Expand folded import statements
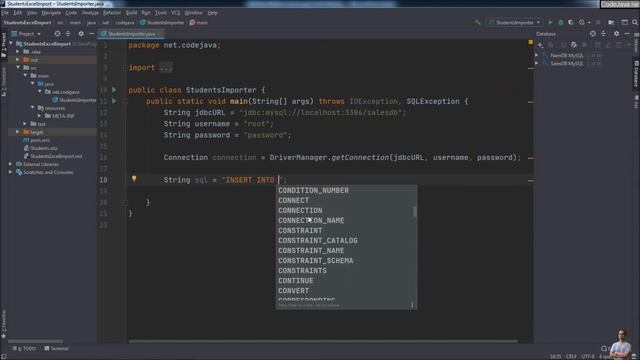The width and height of the screenshot is (640, 360). pos(166,68)
